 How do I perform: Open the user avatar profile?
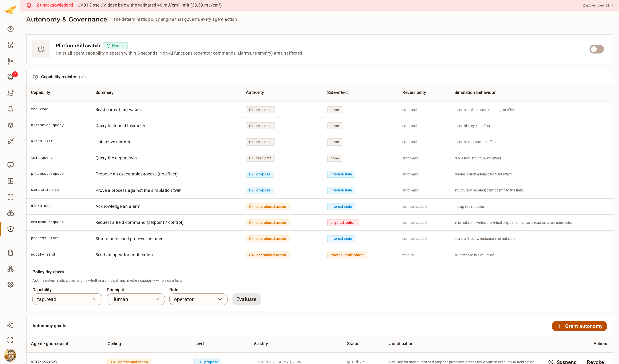click(x=10, y=355)
